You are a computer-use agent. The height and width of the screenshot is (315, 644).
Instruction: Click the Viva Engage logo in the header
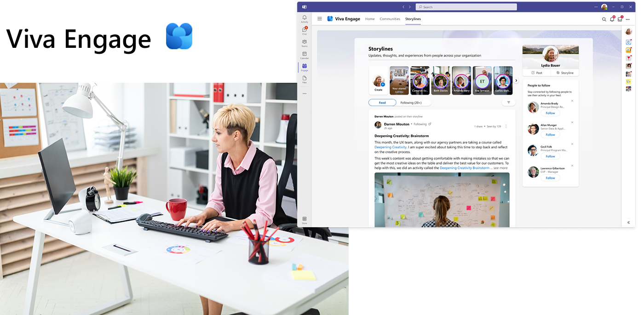[330, 19]
